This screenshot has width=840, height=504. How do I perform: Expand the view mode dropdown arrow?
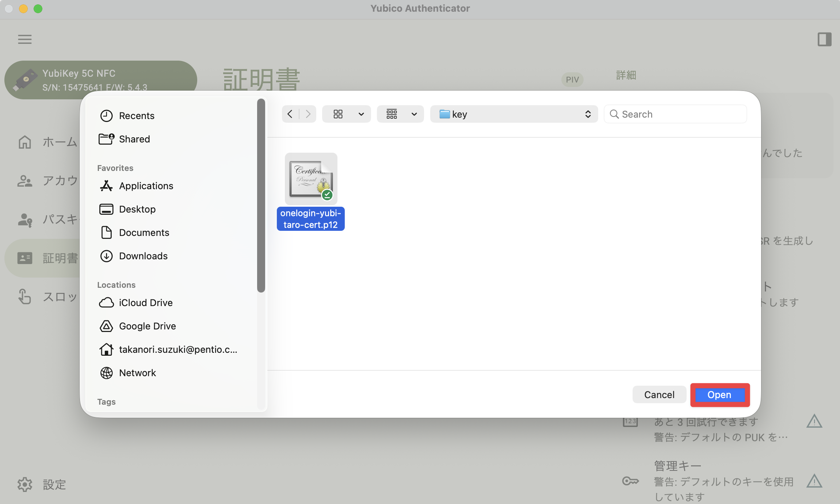tap(361, 114)
